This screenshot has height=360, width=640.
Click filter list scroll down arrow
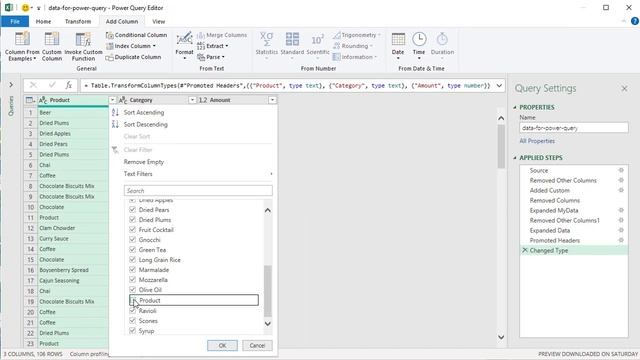point(268,324)
